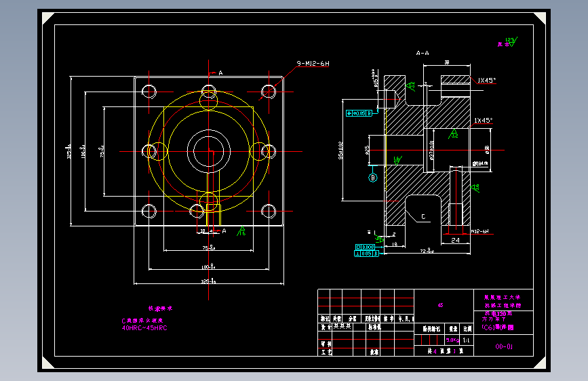Select the 1:1 scale value
The image size is (588, 381).
click(x=466, y=340)
